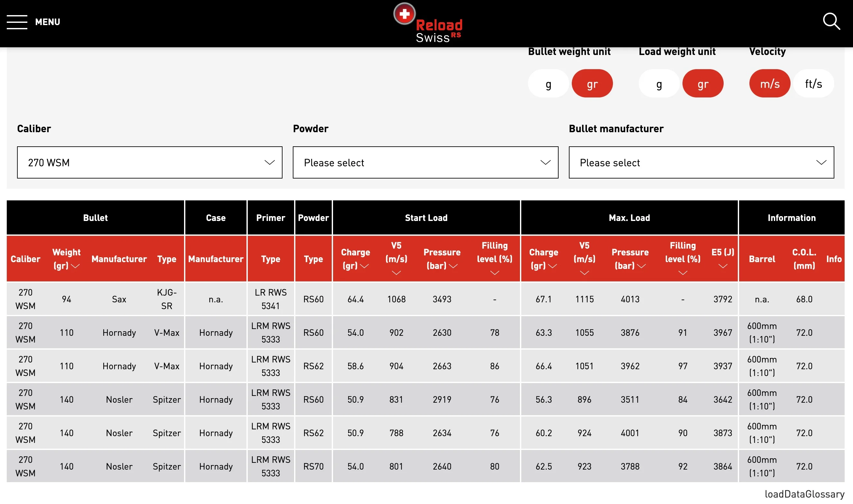
Task: Open the loadDataGlossary link
Action: (804, 494)
